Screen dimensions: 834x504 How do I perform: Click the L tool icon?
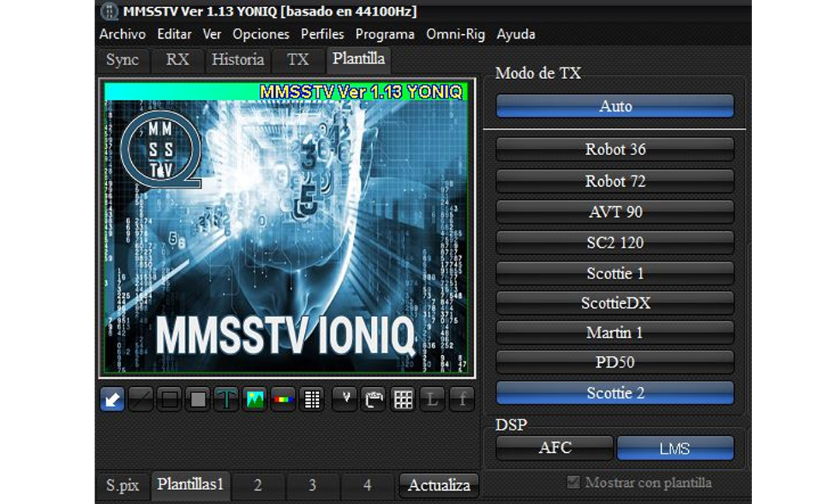432,399
